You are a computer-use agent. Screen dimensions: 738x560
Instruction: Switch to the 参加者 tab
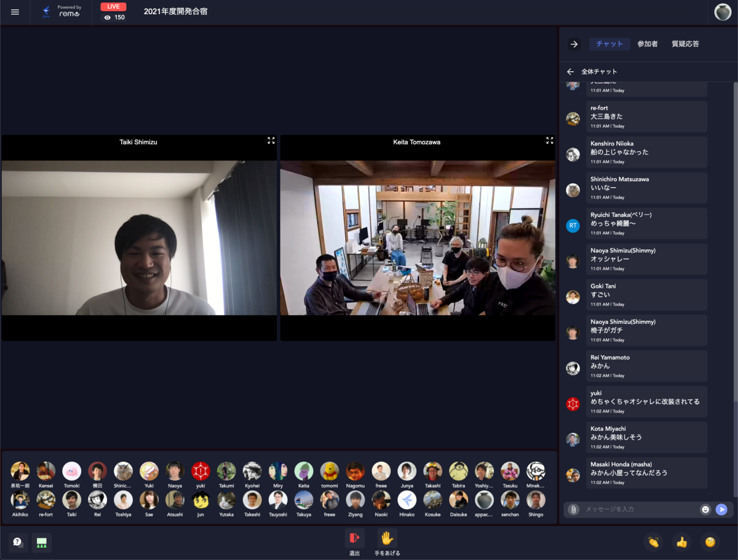click(647, 44)
